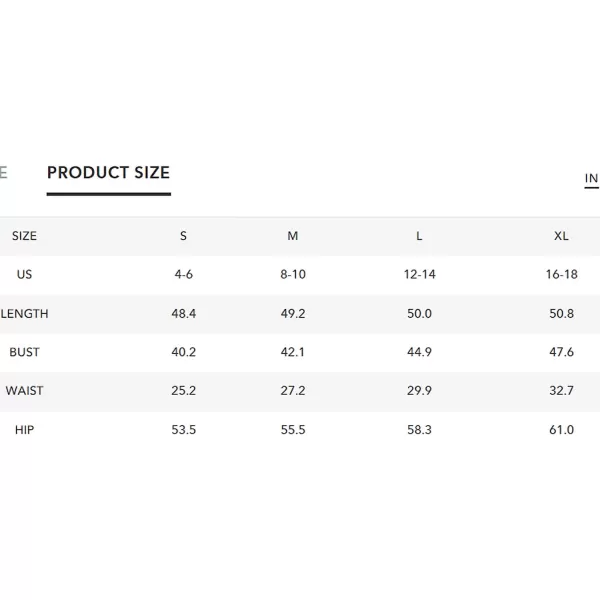Click the 61.0 hip value
The image size is (600, 600).
[561, 430]
